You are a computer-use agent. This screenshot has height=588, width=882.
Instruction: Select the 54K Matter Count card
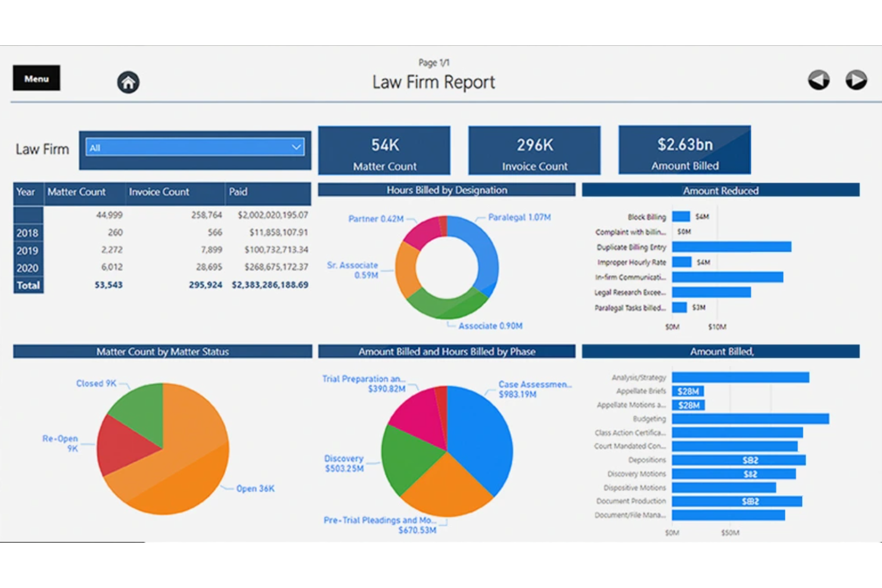coord(384,150)
